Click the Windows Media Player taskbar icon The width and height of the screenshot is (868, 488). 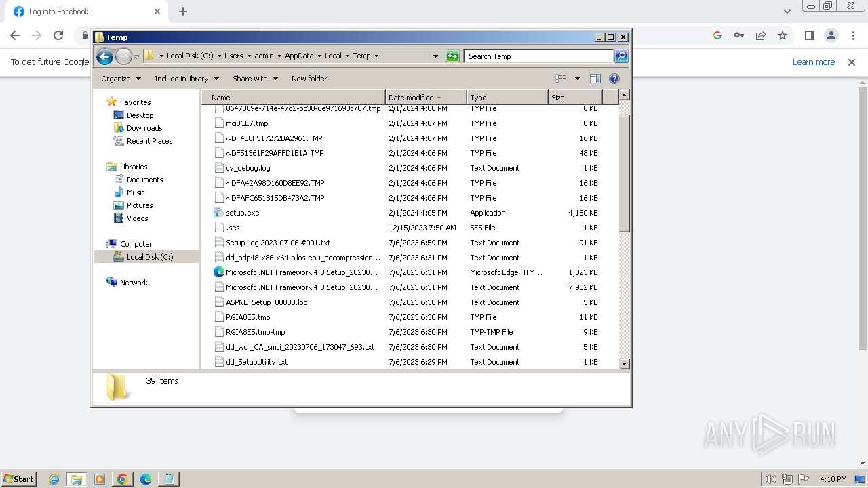(100, 479)
